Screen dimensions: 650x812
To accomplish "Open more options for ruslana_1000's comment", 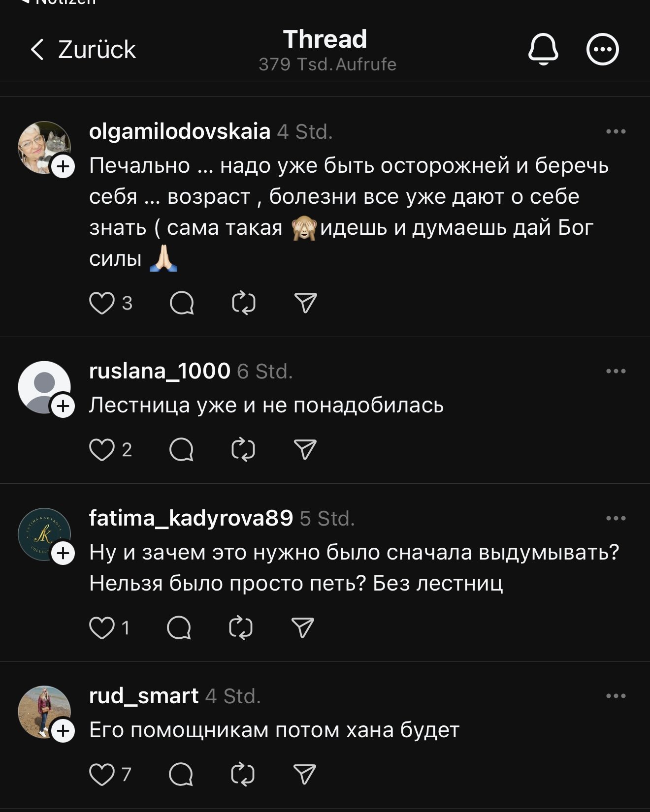I will point(616,371).
